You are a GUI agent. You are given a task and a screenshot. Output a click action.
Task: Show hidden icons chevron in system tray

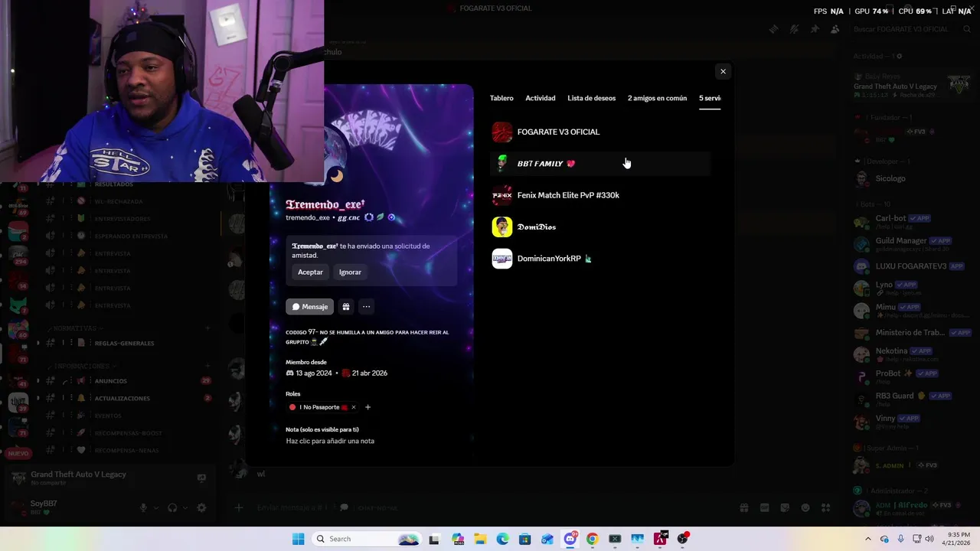[x=867, y=539]
